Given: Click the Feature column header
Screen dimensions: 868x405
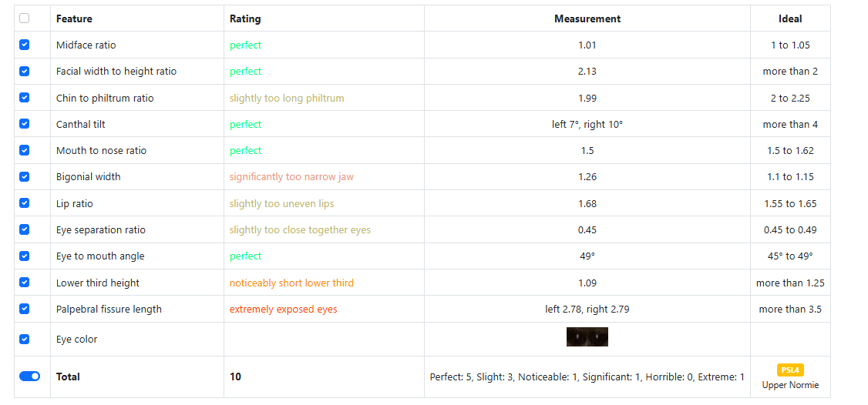Looking at the screenshot, I should [74, 18].
